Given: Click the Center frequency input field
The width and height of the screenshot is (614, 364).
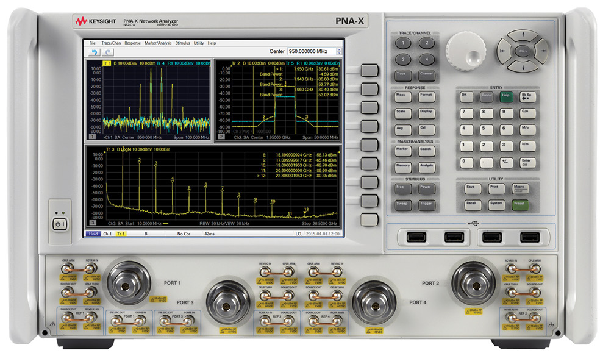Looking at the screenshot, I should [311, 52].
